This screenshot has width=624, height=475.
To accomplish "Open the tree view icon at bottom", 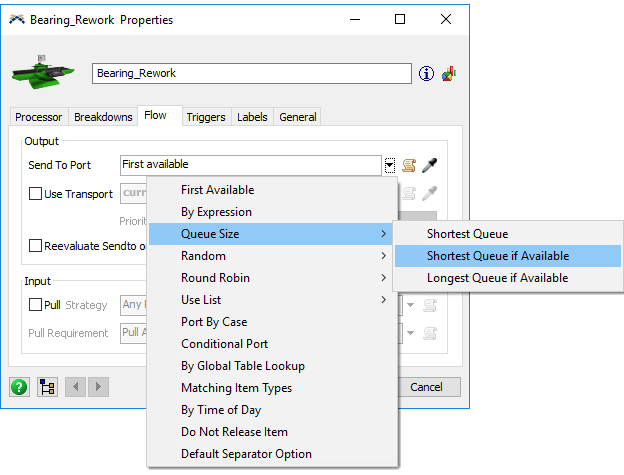I will 47,387.
